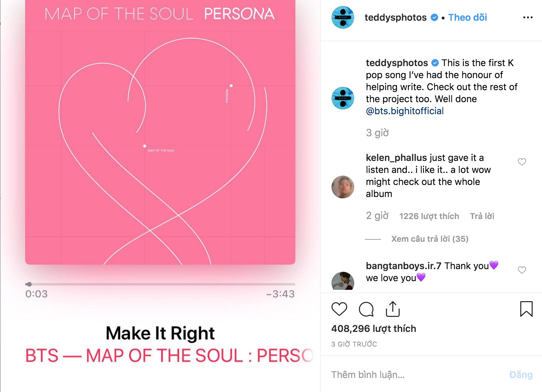This screenshot has width=542, height=392.
Task: Like the bangtanboys.ir.7 comment
Action: tap(522, 270)
